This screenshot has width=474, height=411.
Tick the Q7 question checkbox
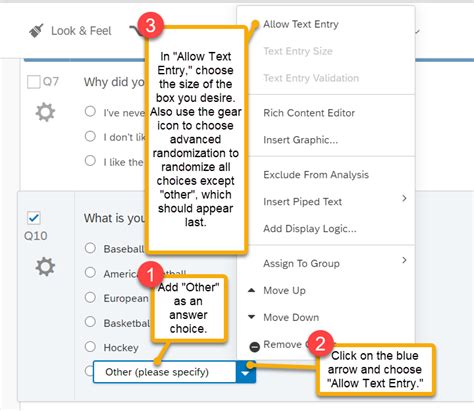(33, 82)
